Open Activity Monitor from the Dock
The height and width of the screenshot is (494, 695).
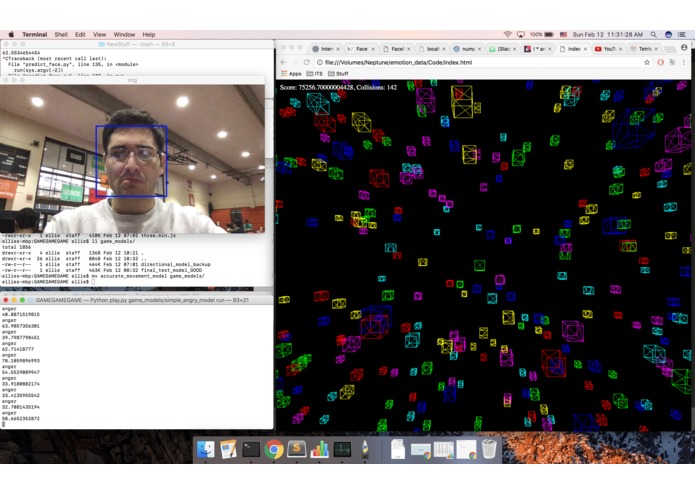(x=342, y=449)
